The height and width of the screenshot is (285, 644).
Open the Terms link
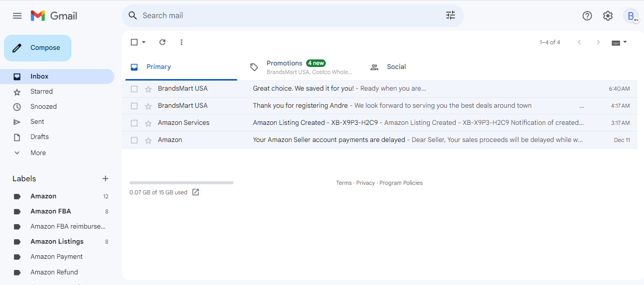point(344,183)
